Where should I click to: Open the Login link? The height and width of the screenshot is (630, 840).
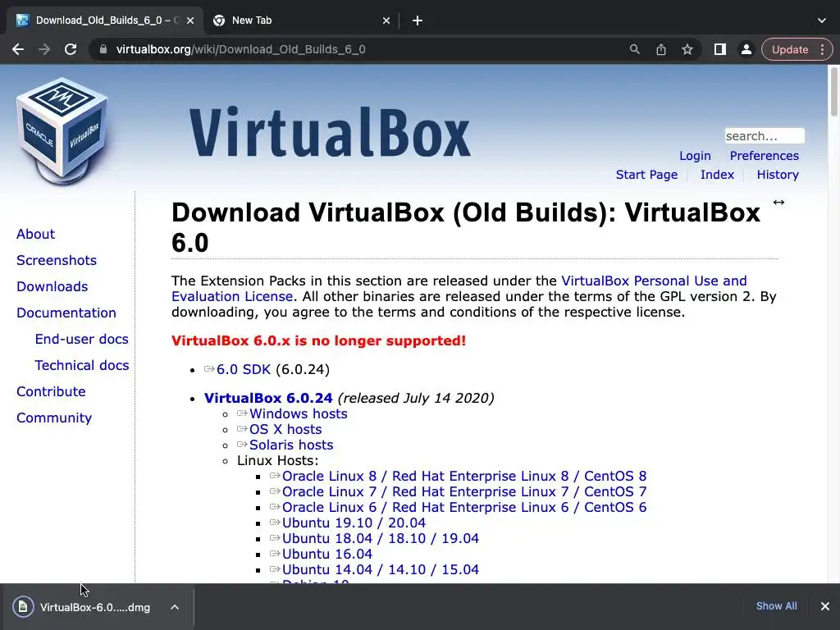(695, 156)
